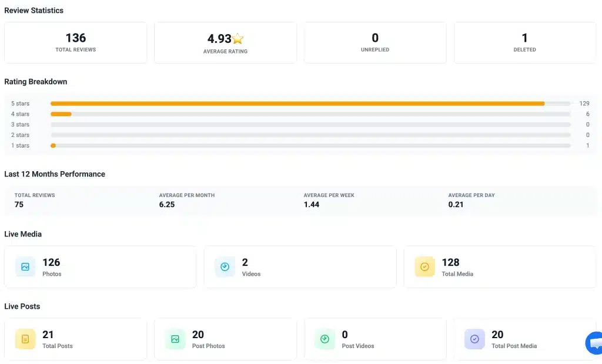
Task: Click the 1.44 average per week value
Action: pos(312,205)
